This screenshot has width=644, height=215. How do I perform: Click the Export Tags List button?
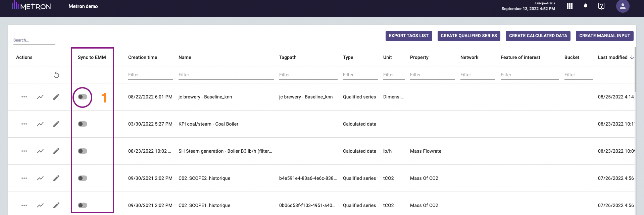pyautogui.click(x=408, y=36)
